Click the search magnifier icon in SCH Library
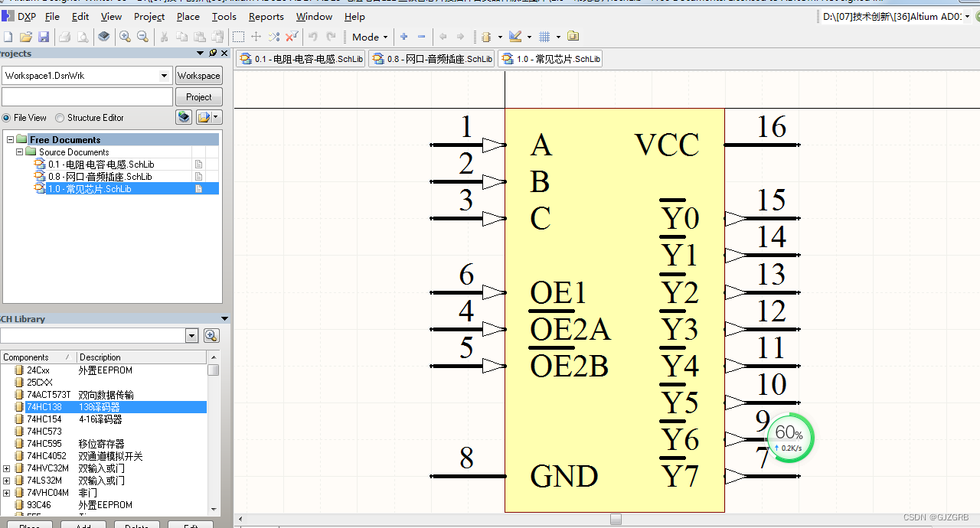This screenshot has width=980, height=528. (x=211, y=336)
